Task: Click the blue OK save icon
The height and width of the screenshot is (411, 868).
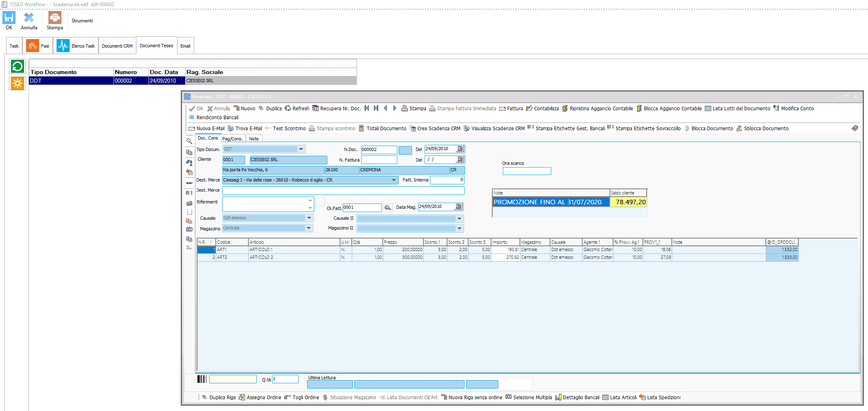Action: pos(9,17)
